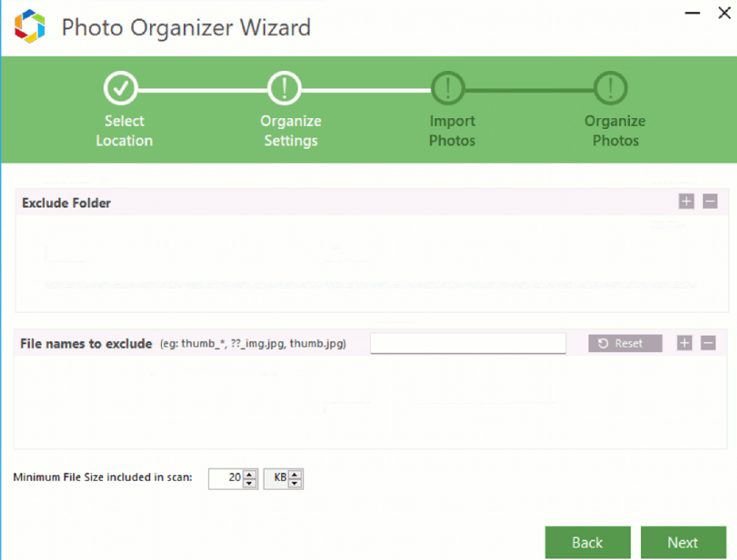This screenshot has height=560, width=737.
Task: Select the Import Photos step label
Action: click(452, 130)
